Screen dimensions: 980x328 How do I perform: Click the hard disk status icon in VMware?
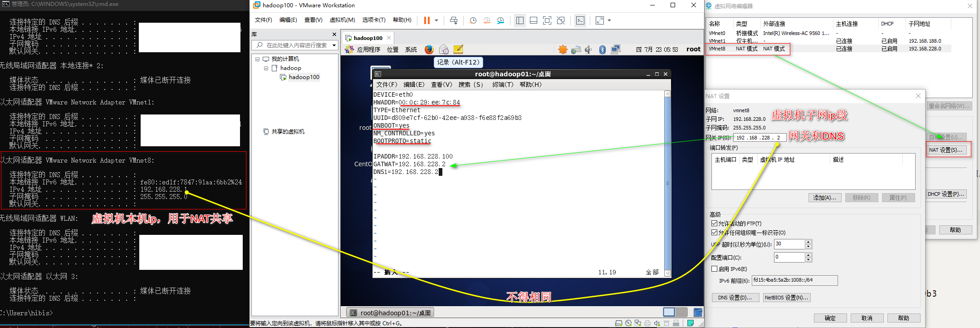tap(619, 323)
